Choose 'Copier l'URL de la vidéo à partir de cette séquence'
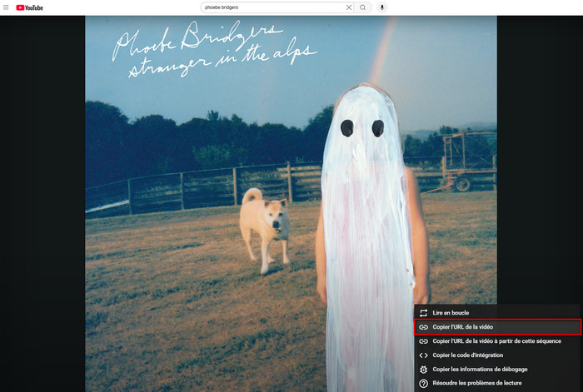This screenshot has height=392, width=583. (496, 341)
